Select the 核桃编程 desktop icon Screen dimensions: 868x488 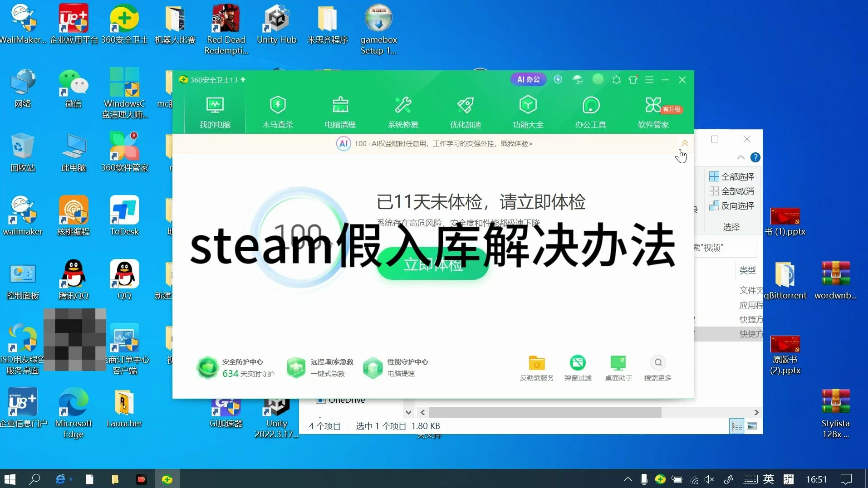point(74,216)
